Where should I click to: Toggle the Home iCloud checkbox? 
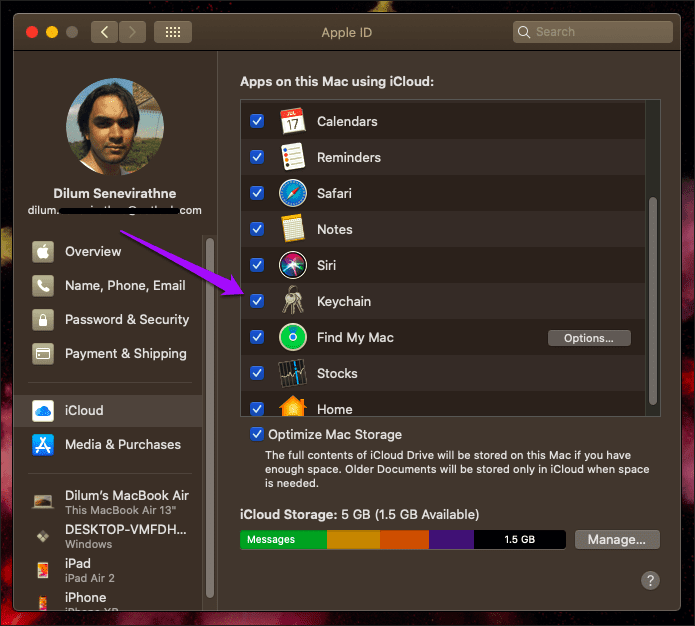257,408
